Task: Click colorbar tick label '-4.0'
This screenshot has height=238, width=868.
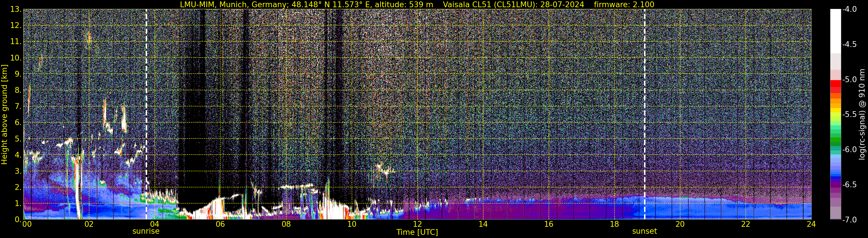Action: 849,10
